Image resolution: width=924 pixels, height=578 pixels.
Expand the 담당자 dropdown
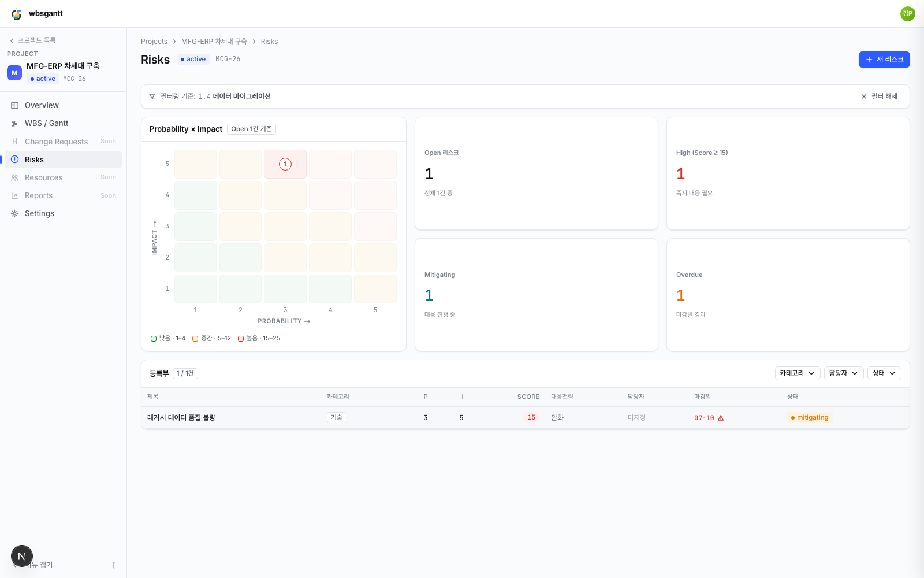pyautogui.click(x=844, y=373)
